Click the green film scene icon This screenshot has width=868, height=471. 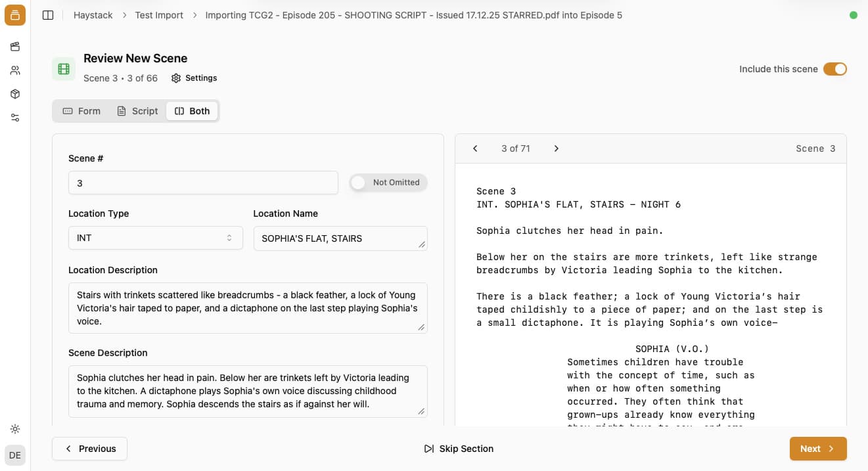[64, 69]
